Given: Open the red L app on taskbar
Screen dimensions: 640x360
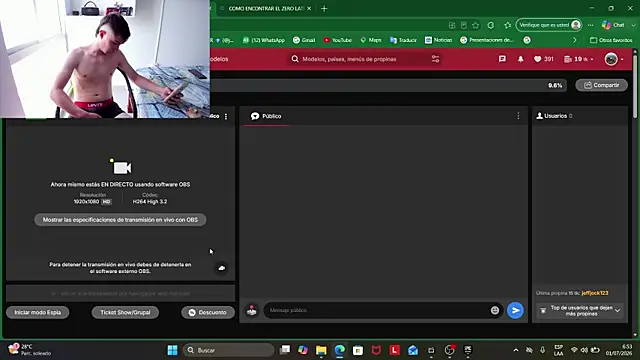Looking at the screenshot, I should 395,350.
